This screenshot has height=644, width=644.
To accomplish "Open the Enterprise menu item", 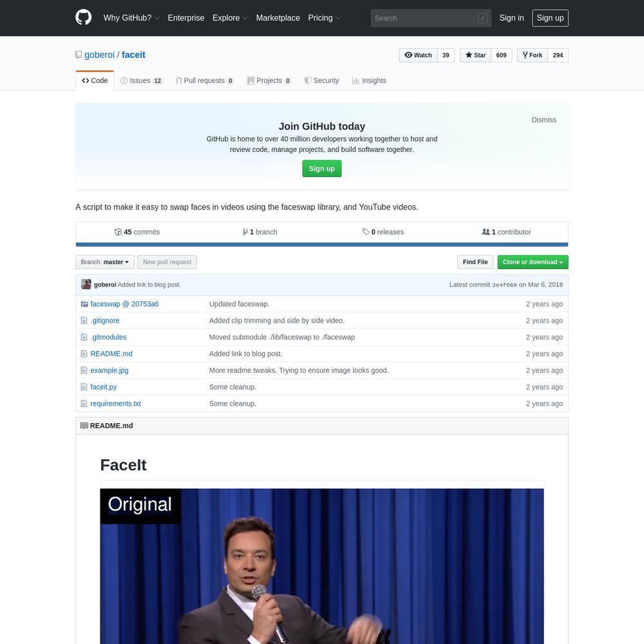I will (186, 18).
